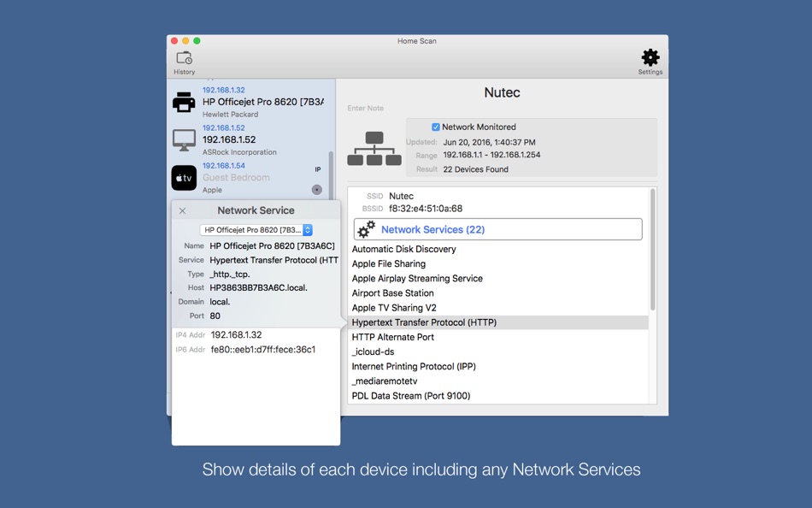Click the Port 80 value
This screenshot has width=812, height=508.
(215, 316)
